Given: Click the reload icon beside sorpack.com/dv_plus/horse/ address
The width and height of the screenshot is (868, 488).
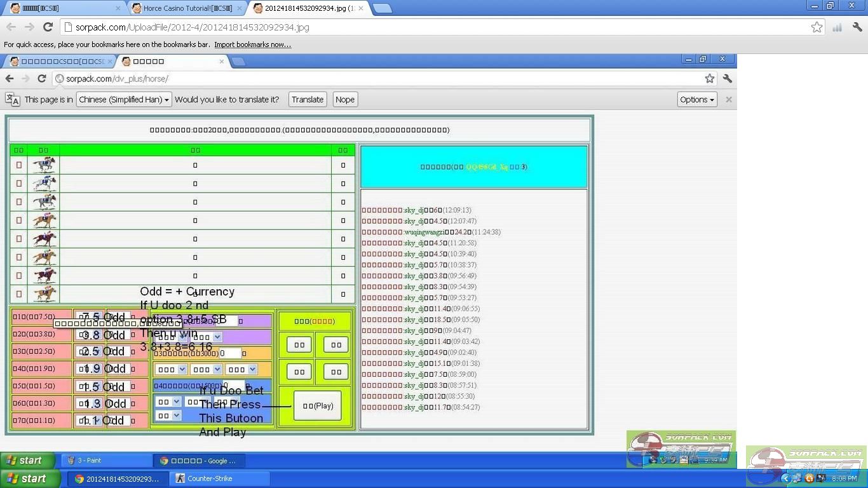Looking at the screenshot, I should tap(42, 78).
